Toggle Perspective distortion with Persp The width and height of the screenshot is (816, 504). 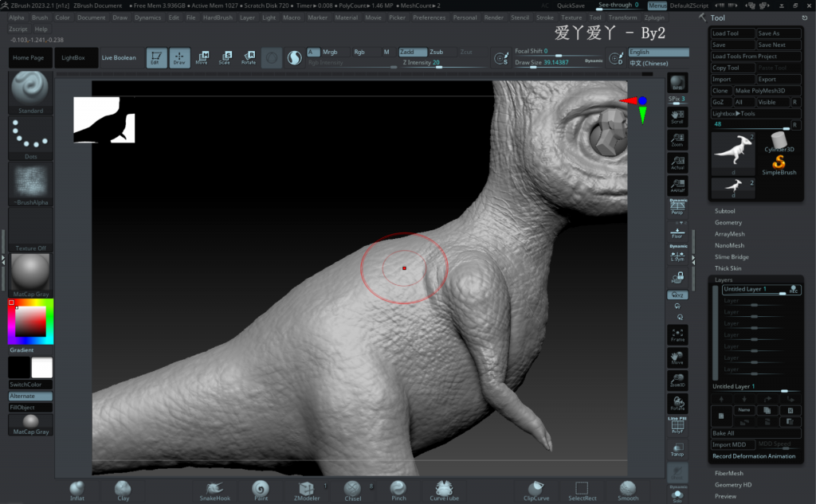click(x=677, y=207)
